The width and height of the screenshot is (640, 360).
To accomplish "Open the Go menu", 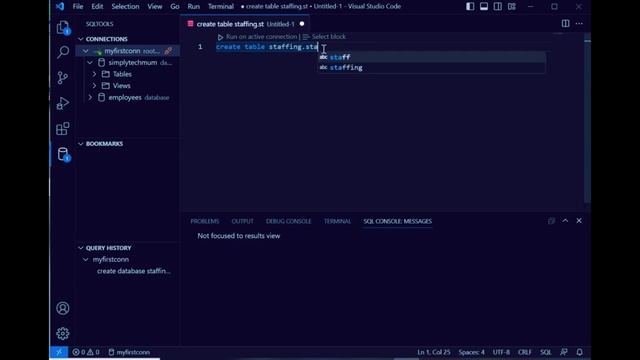I will [x=175, y=7].
